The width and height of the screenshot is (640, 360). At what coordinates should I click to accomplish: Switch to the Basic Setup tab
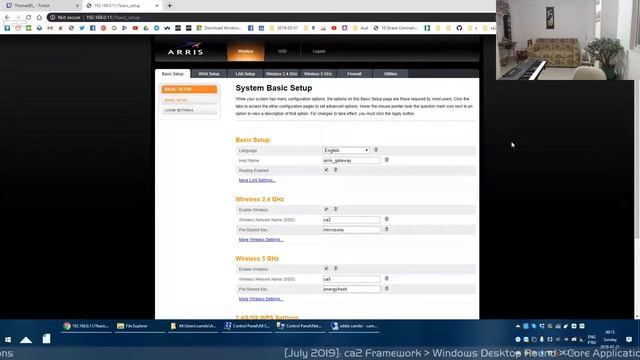[173, 74]
